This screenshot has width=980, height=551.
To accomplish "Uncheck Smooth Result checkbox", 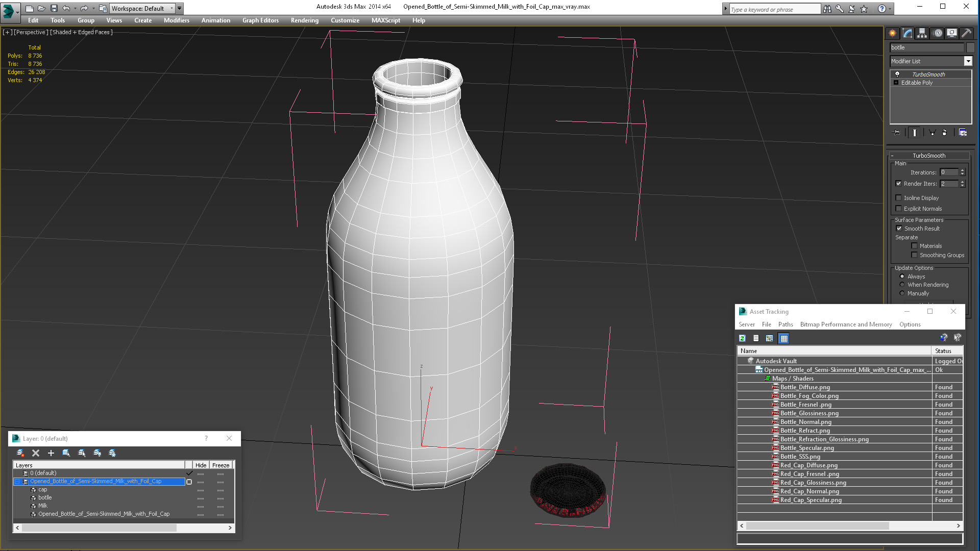I will 899,229.
